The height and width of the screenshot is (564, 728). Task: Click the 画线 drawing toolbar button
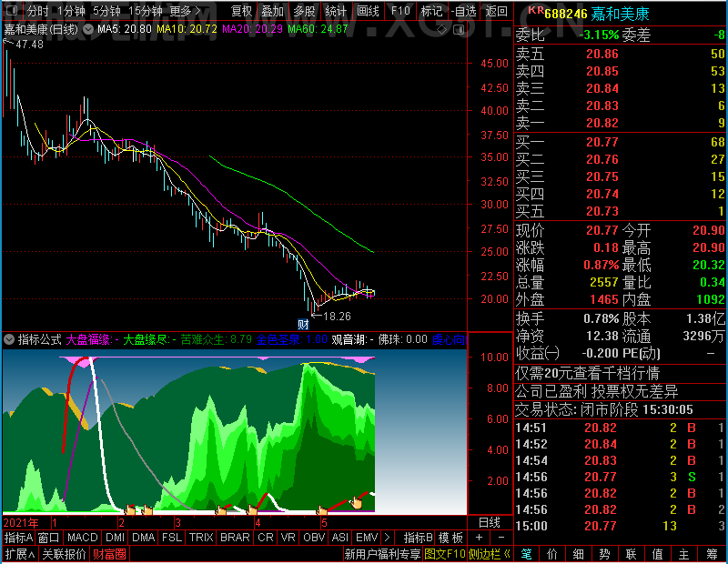tap(368, 11)
